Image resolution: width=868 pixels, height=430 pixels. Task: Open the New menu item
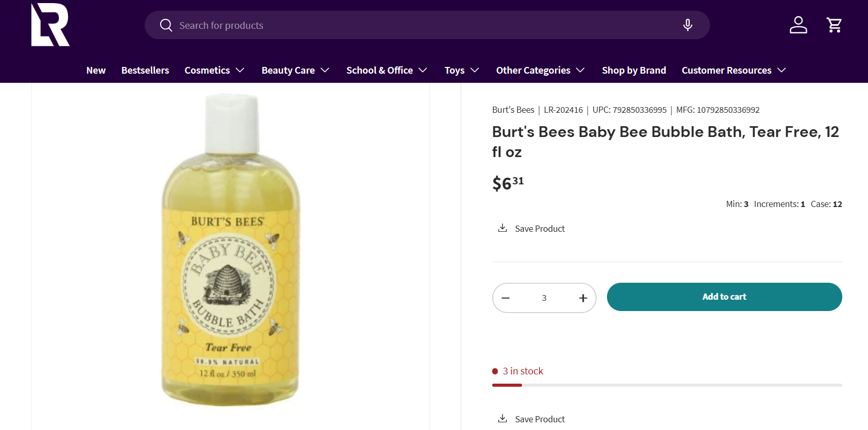[x=96, y=70]
